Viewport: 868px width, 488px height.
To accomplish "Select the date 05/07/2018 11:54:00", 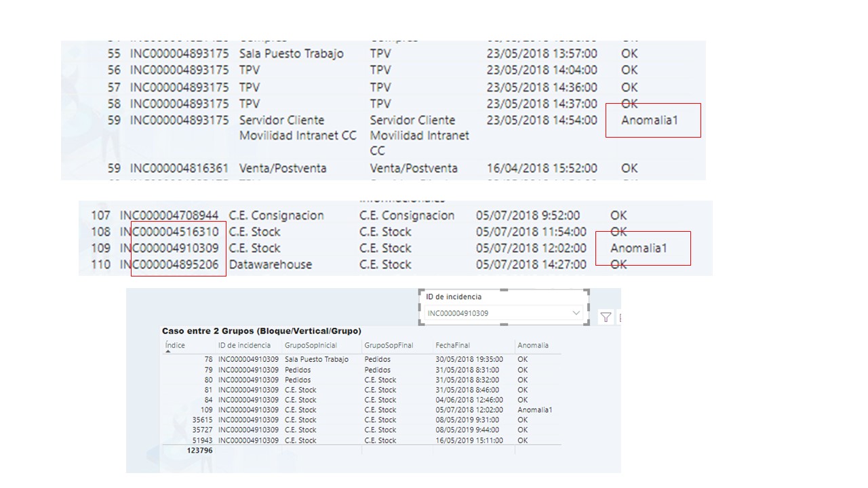I will 531,232.
